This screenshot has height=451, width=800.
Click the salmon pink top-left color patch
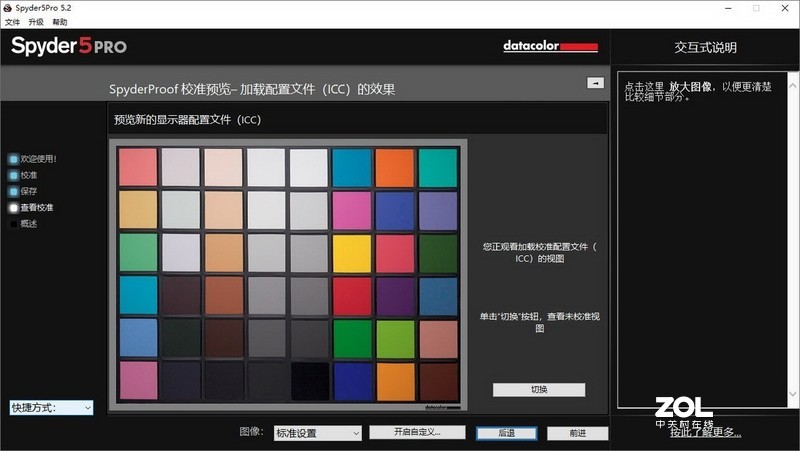pyautogui.click(x=138, y=167)
